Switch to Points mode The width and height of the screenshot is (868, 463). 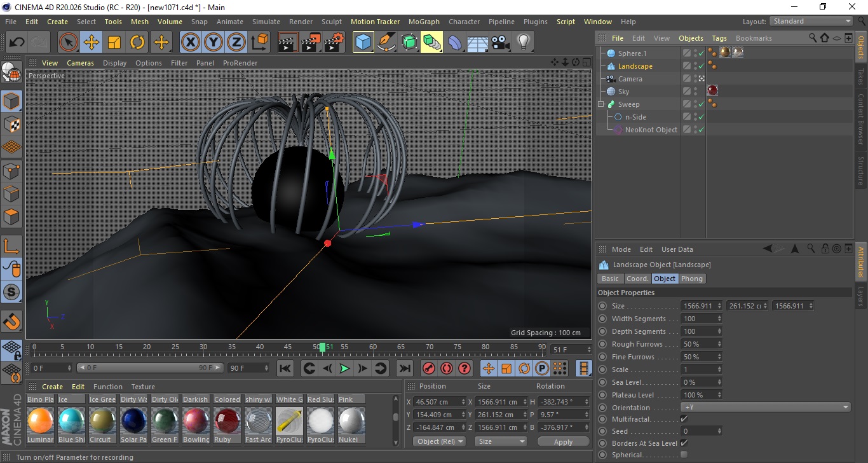[11, 170]
